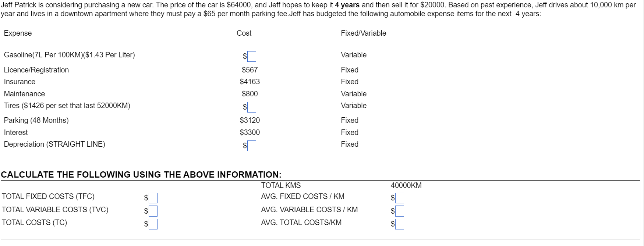Click the Interest $3300 value
The width and height of the screenshot is (644, 246).
pyautogui.click(x=250, y=132)
